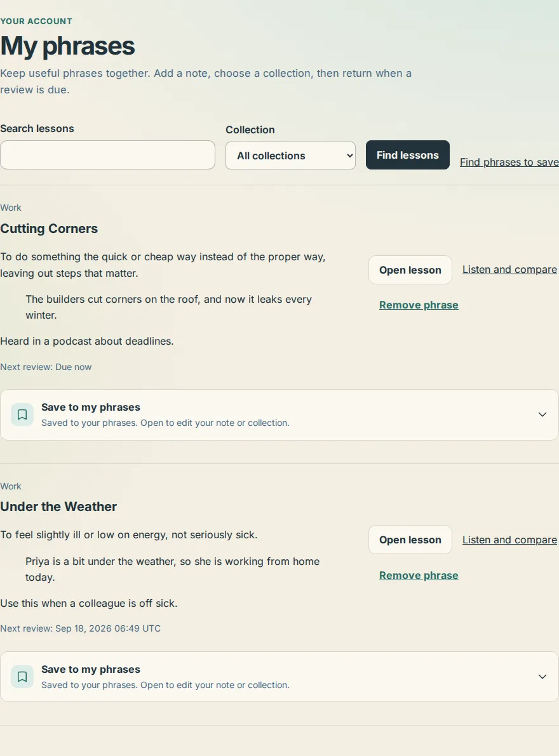
Task: Click the Collection label
Action: coord(250,130)
